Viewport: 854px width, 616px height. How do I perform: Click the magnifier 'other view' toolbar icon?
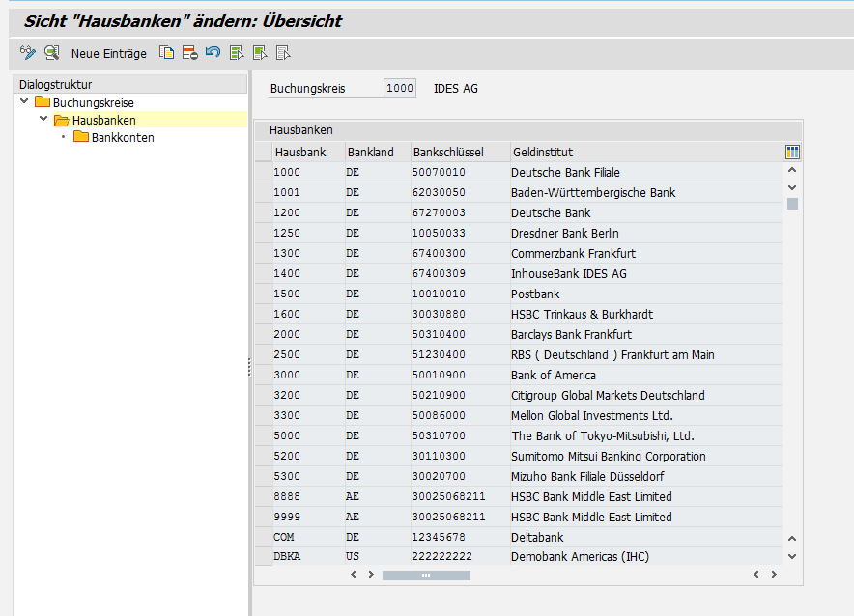(x=51, y=53)
